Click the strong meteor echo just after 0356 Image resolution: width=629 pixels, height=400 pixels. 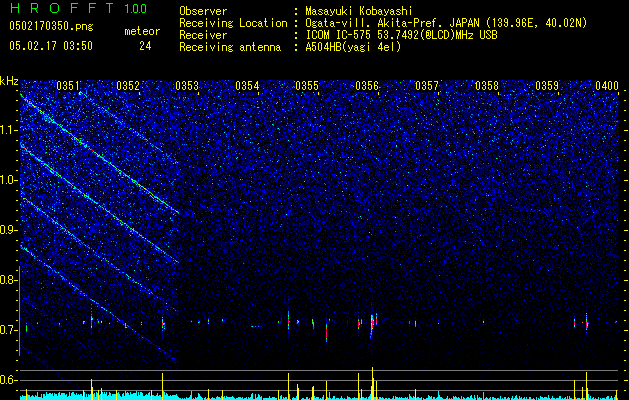[x=373, y=322]
